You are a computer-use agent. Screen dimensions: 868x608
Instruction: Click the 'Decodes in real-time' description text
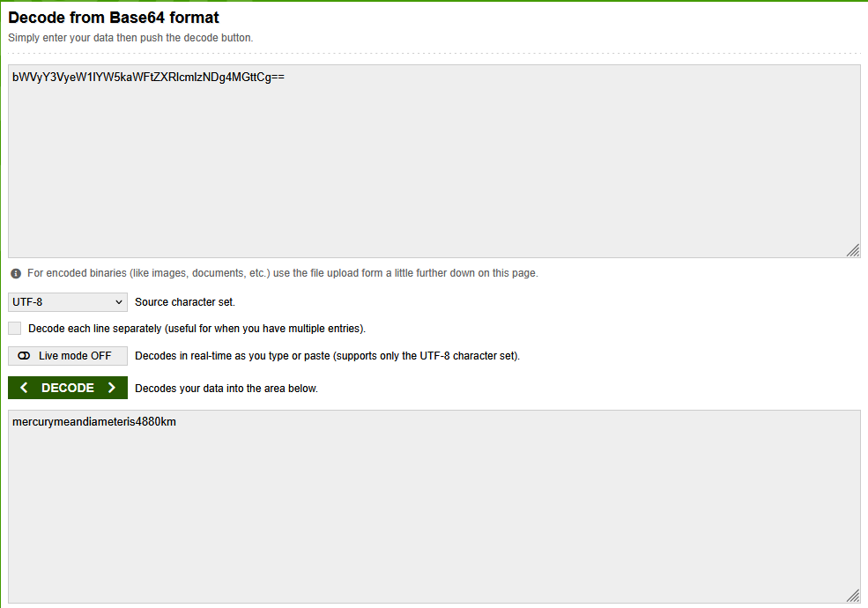point(327,355)
